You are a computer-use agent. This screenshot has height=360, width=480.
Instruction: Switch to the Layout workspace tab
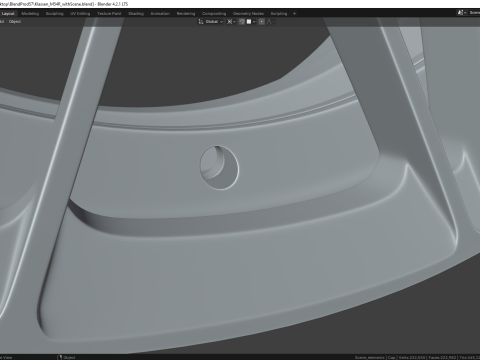coord(8,14)
